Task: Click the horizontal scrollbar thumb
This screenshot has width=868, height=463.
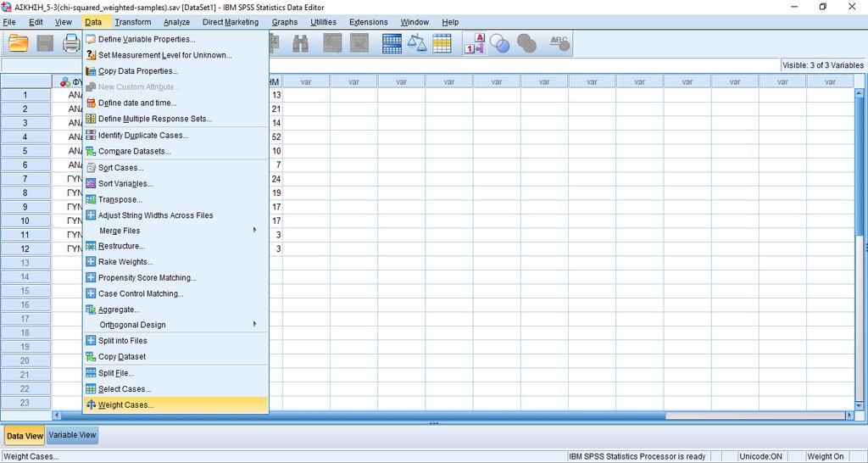Action: pyautogui.click(x=364, y=416)
